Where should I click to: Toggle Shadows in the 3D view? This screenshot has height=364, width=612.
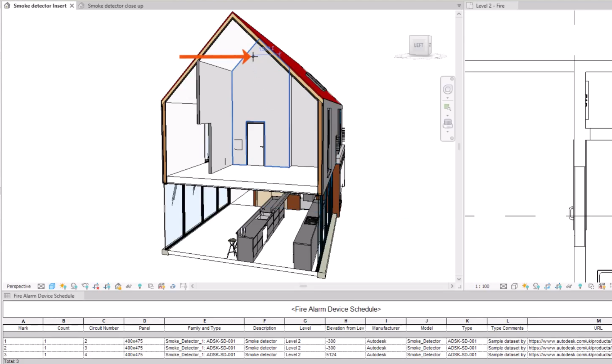[x=74, y=286]
